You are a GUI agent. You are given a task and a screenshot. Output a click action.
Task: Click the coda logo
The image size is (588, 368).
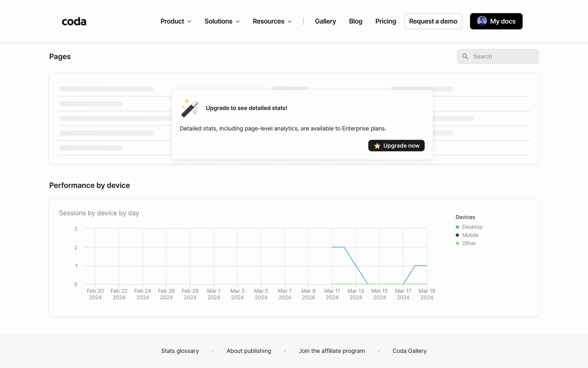coord(74,21)
